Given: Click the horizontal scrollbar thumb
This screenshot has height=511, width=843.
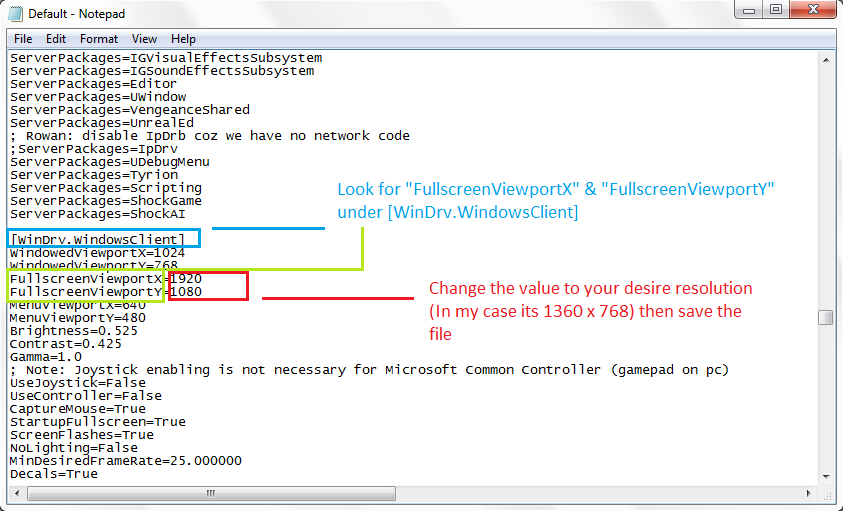Looking at the screenshot, I should 211,493.
